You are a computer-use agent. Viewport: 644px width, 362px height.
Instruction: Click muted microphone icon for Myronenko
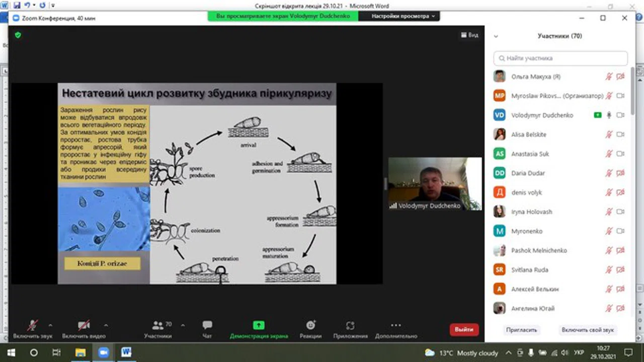point(609,231)
